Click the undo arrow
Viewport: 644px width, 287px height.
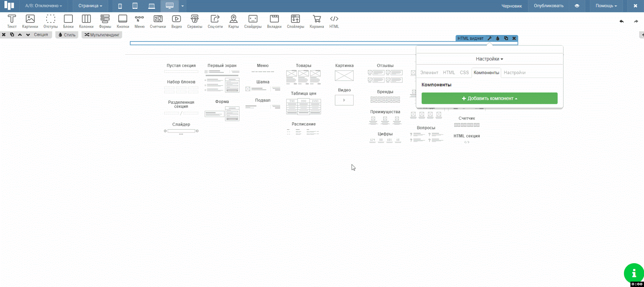point(621,21)
